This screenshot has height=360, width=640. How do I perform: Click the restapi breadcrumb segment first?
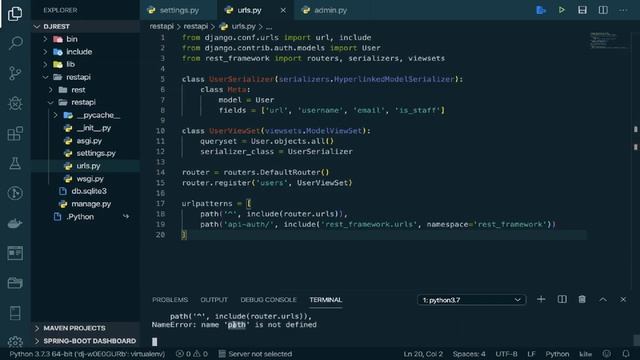162,27
